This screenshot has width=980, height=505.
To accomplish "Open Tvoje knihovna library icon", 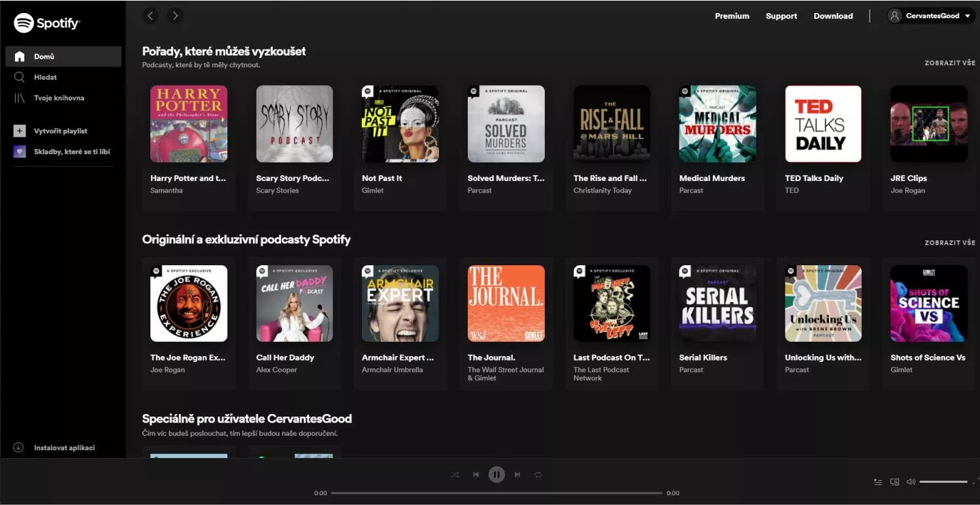I will 20,98.
